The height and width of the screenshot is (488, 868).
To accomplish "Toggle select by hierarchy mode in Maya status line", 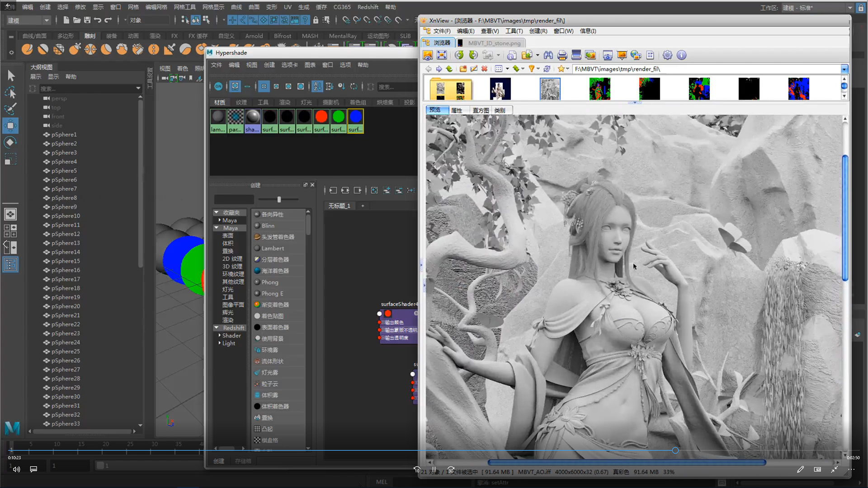I will [185, 20].
